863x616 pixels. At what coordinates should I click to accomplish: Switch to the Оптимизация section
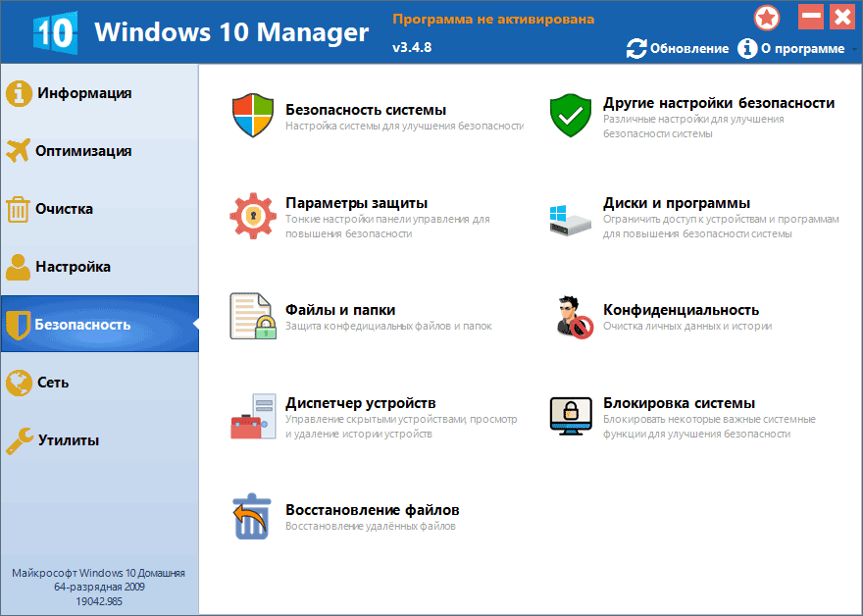[x=100, y=151]
